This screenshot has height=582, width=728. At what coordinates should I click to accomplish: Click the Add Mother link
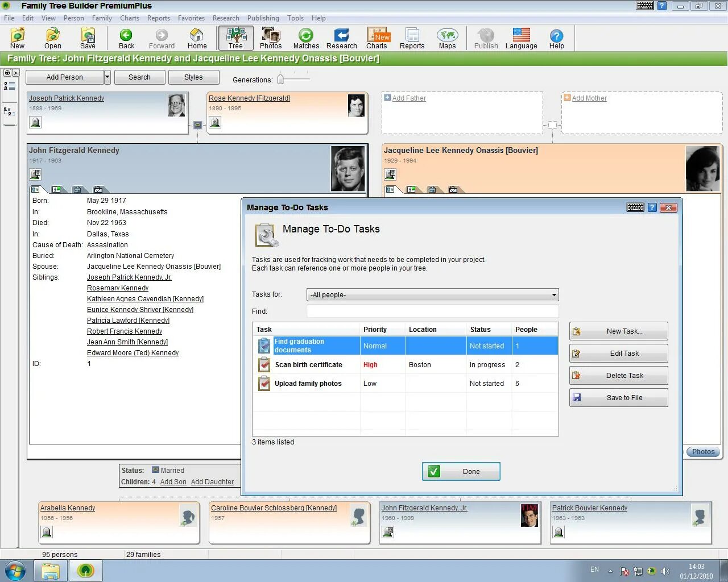click(589, 98)
